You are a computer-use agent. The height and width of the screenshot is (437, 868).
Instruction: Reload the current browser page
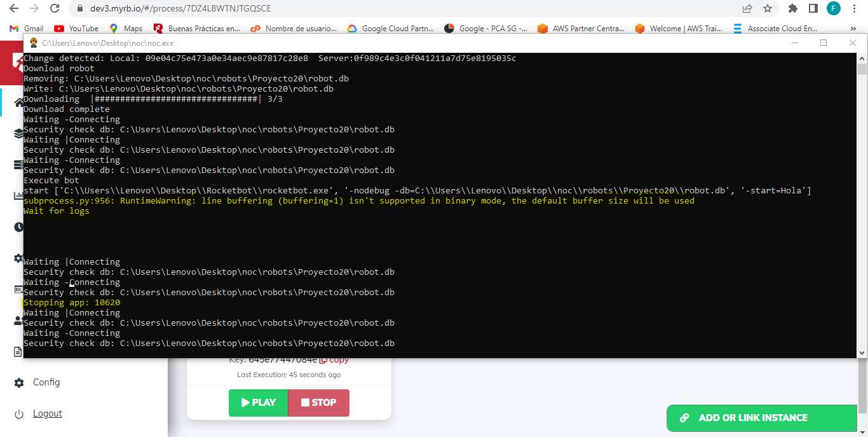[x=55, y=9]
